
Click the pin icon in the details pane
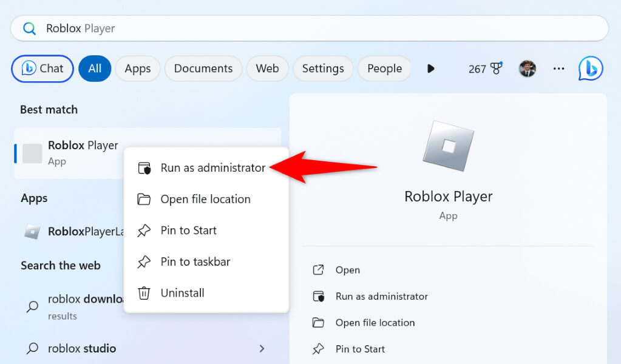point(319,349)
